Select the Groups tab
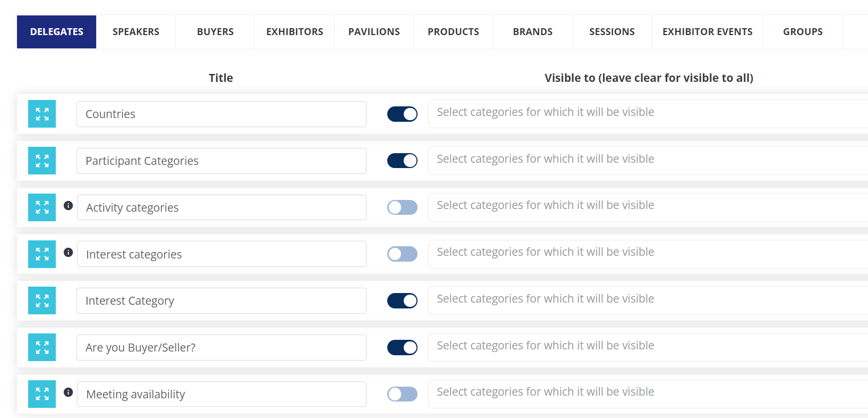Screen dimensions: 868x418 pyautogui.click(x=803, y=32)
